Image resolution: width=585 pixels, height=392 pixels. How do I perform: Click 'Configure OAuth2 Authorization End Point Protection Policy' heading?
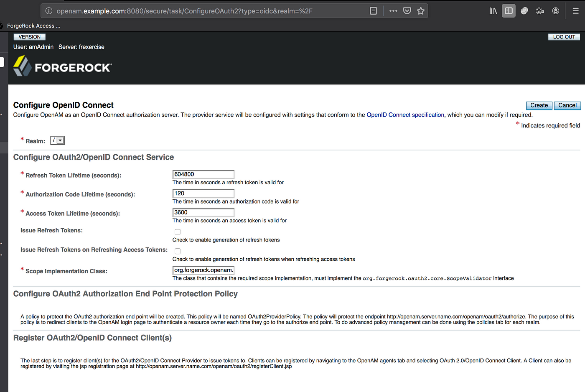[125, 294]
